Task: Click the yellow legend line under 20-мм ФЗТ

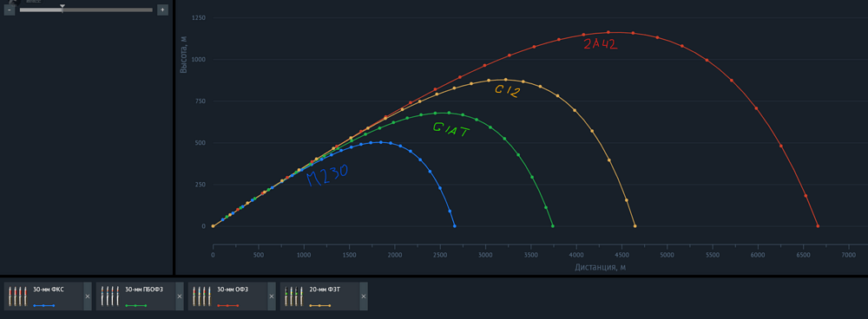Action: (x=319, y=305)
